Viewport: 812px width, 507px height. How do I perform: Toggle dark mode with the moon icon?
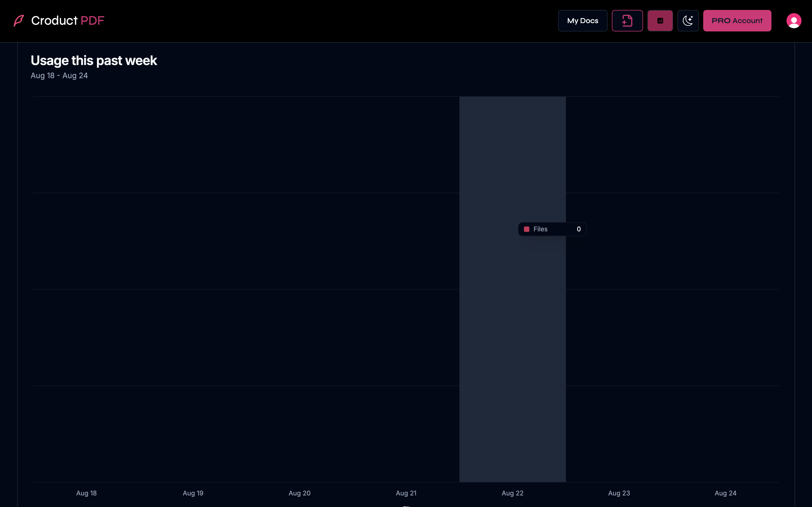point(688,21)
